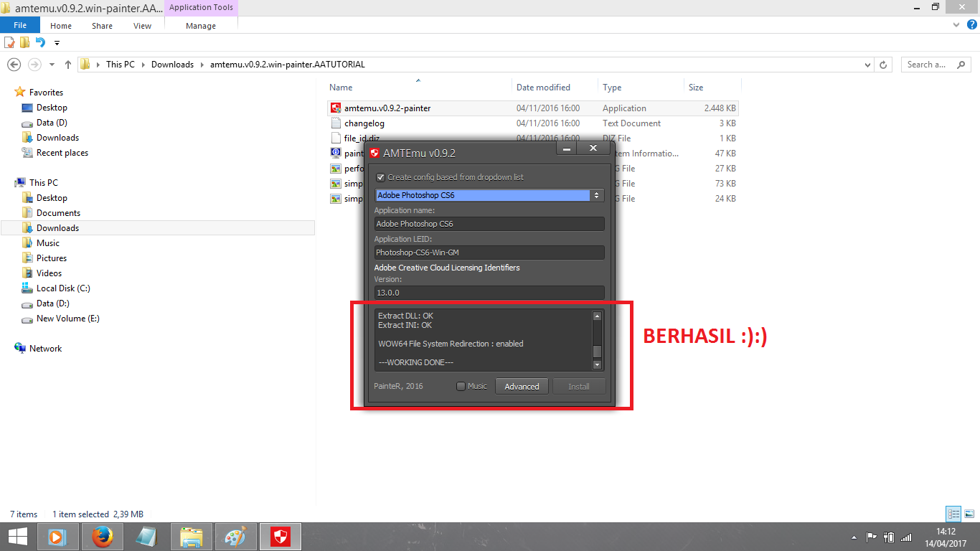The image size is (980, 551).
Task: Click the network signal tray icon
Action: coord(906,537)
